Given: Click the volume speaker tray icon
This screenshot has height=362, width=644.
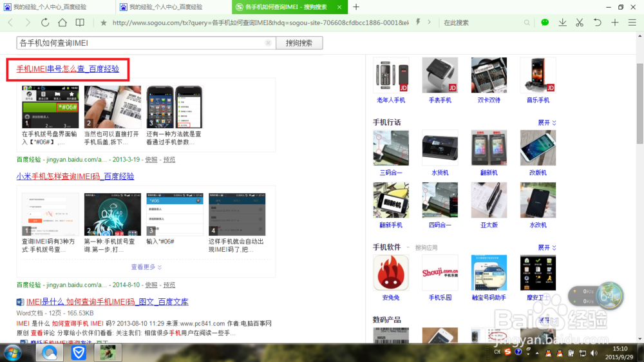Looking at the screenshot, I should pos(594,353).
